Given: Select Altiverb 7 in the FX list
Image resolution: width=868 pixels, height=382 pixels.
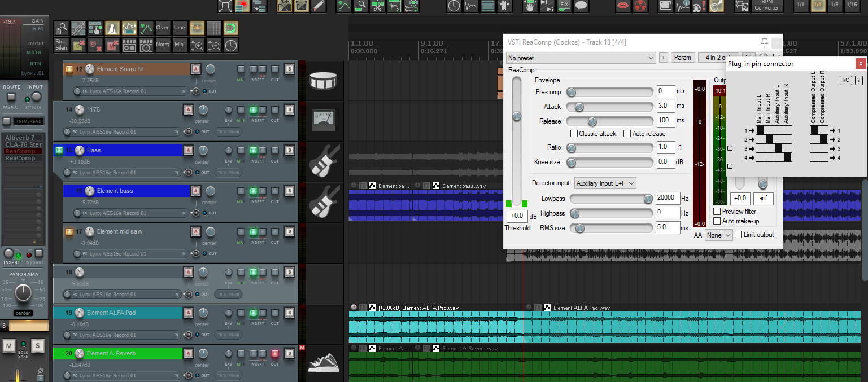Looking at the screenshot, I should (x=20, y=138).
